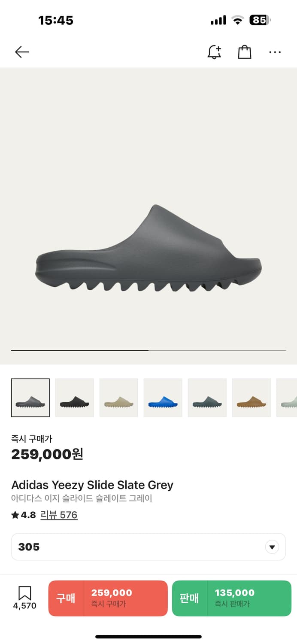
Task: Select the black slide thumbnail
Action: pos(75,398)
